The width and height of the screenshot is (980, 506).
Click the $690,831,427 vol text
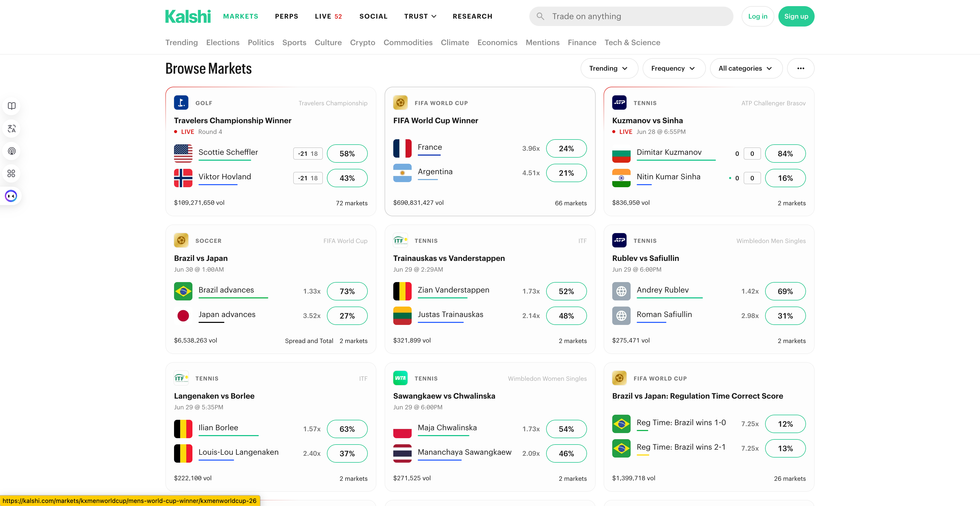(x=418, y=203)
